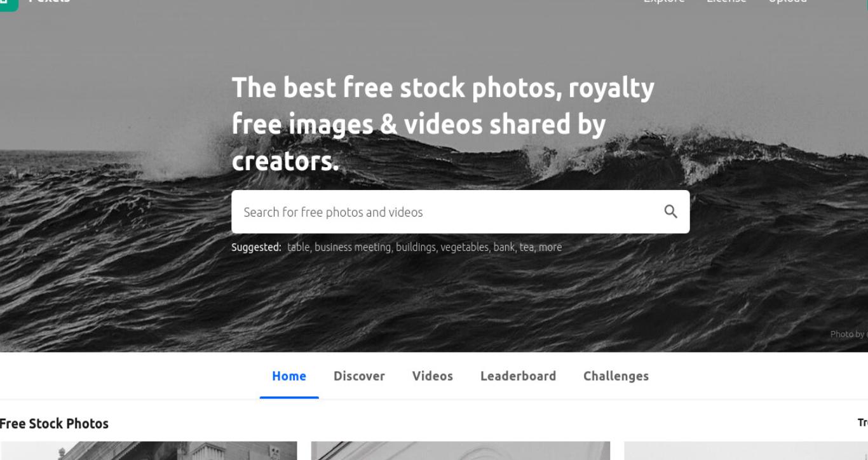The width and height of the screenshot is (868, 460).
Task: Go to the Leaderboard tab
Action: (518, 376)
